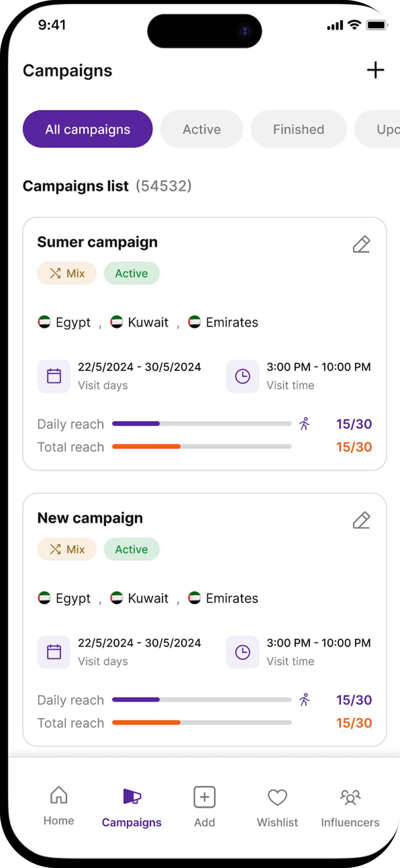
Task: Tap the Add square-plus icon
Action: point(204,797)
